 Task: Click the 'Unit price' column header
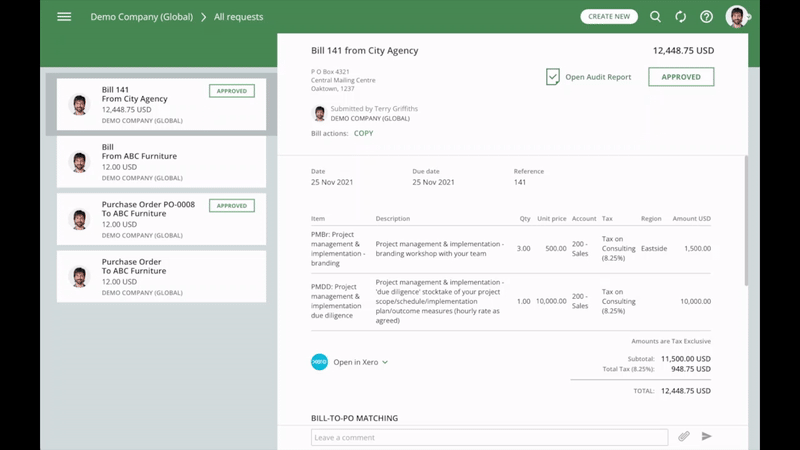click(552, 218)
